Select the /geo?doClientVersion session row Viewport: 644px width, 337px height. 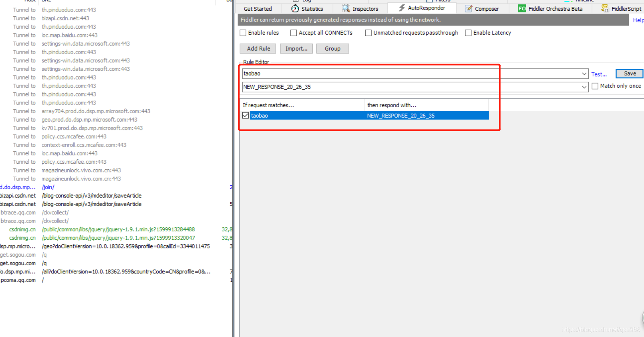[115, 246]
